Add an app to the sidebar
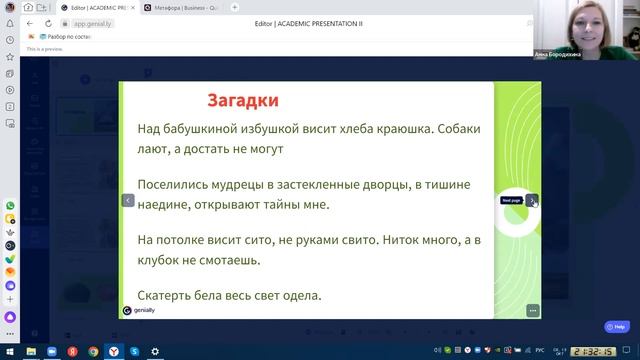 (x=10, y=299)
